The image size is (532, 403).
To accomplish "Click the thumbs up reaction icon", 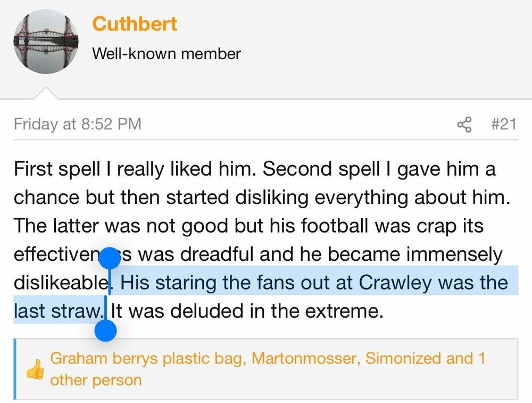I will point(35,369).
